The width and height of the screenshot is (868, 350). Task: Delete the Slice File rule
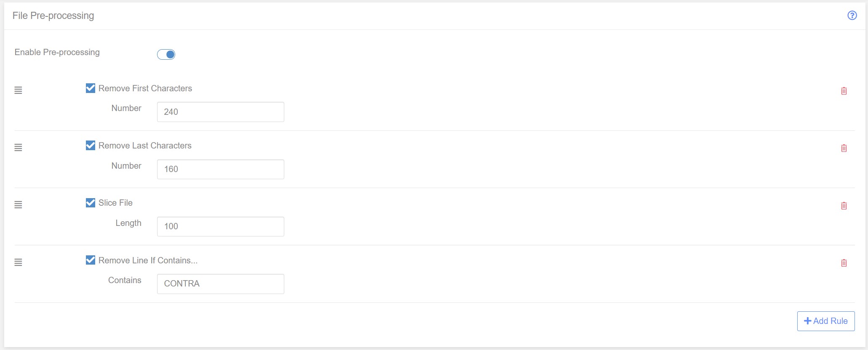[x=844, y=206]
